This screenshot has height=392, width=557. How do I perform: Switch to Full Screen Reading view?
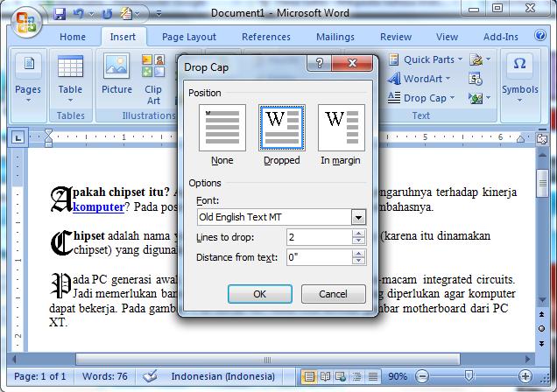pyautogui.click(x=325, y=376)
